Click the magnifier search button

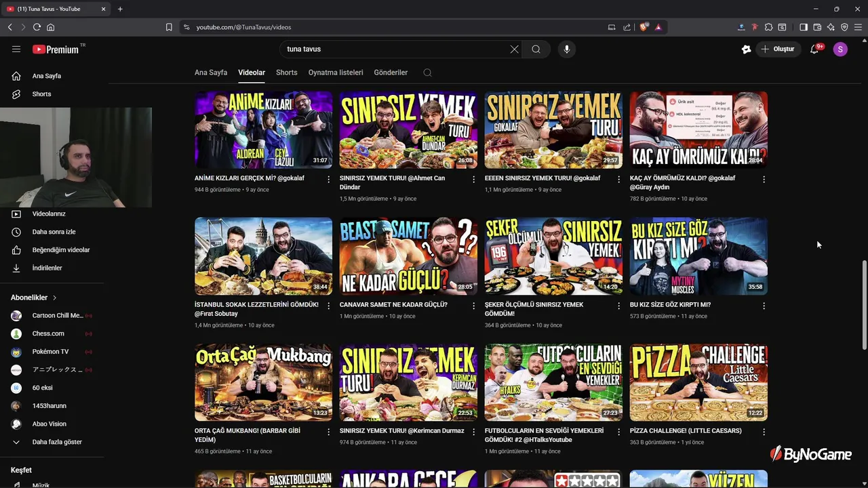click(536, 49)
